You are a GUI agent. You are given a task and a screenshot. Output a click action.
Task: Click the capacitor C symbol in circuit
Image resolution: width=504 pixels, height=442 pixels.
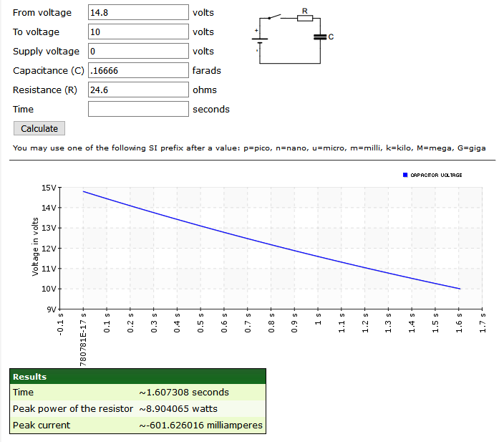click(x=321, y=37)
